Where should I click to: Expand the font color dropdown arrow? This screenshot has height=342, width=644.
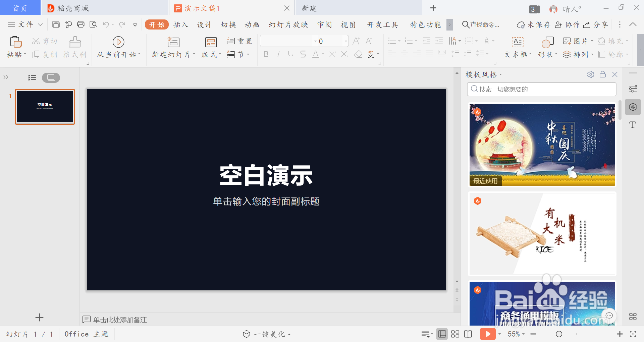322,54
